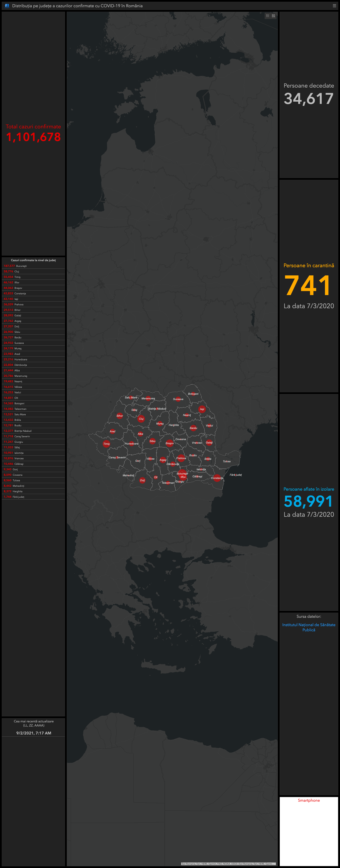Image resolution: width=340 pixels, height=868 pixels.
Task: Select Bacău row in the county list
Action: point(33,337)
